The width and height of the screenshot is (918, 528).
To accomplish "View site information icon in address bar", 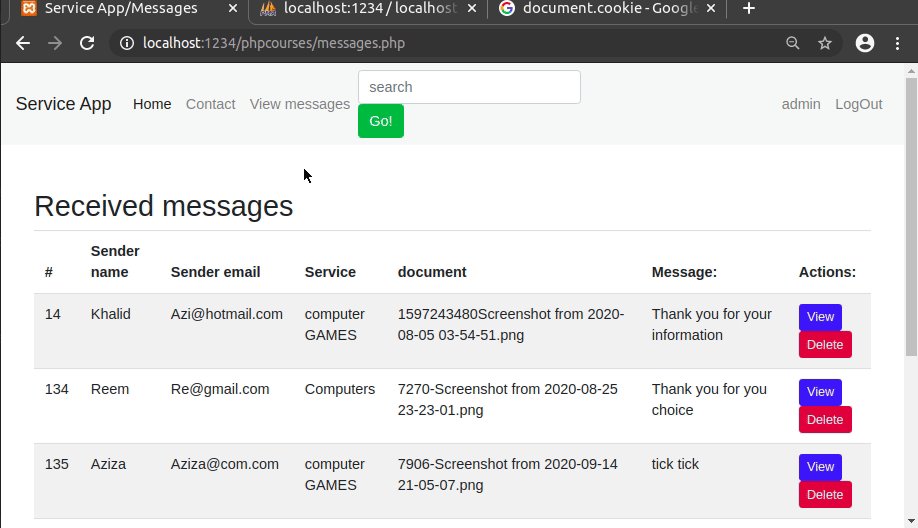I will (126, 43).
